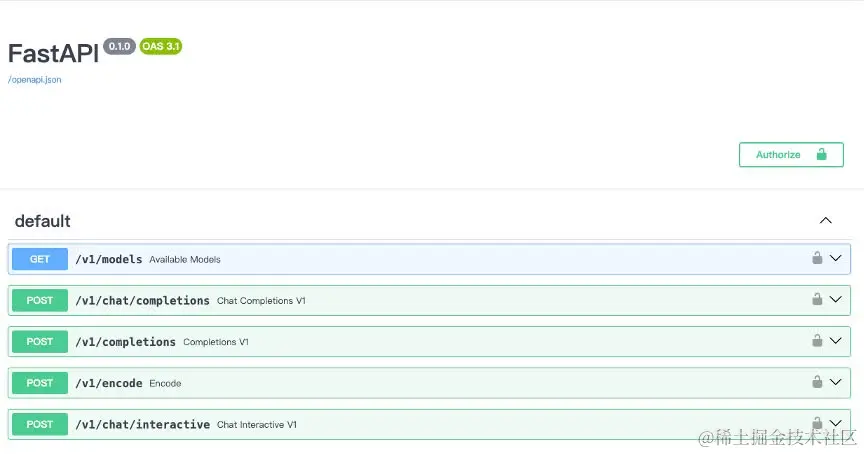Click the lock icon on /v1/models row
This screenshot has width=864, height=454.
[817, 257]
